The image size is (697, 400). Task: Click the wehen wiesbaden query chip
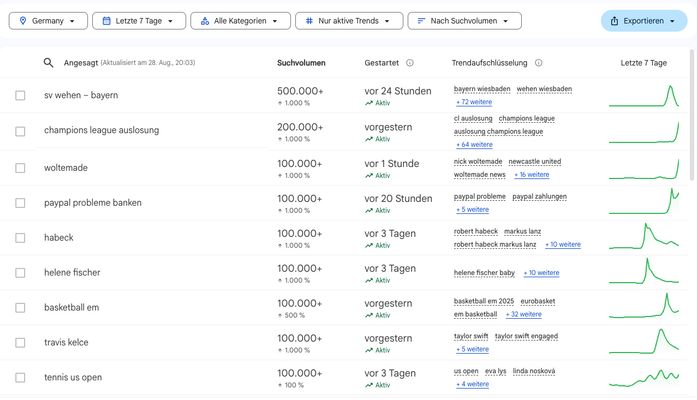[544, 89]
